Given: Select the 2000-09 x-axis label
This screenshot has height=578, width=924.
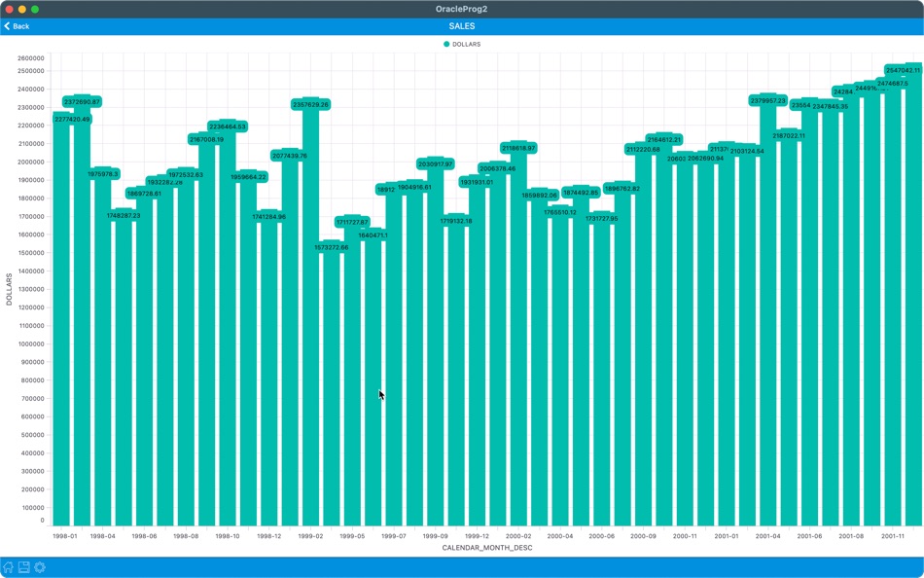Looking at the screenshot, I should tap(643, 536).
